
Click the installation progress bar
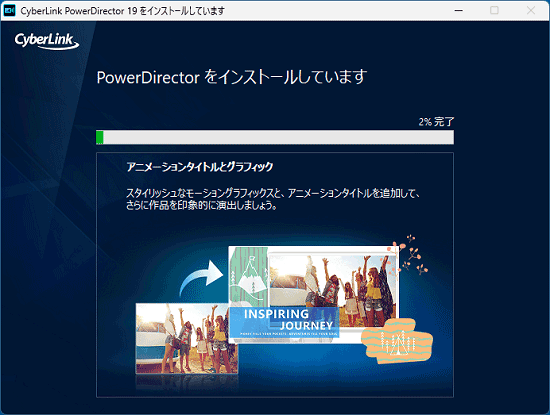point(275,137)
